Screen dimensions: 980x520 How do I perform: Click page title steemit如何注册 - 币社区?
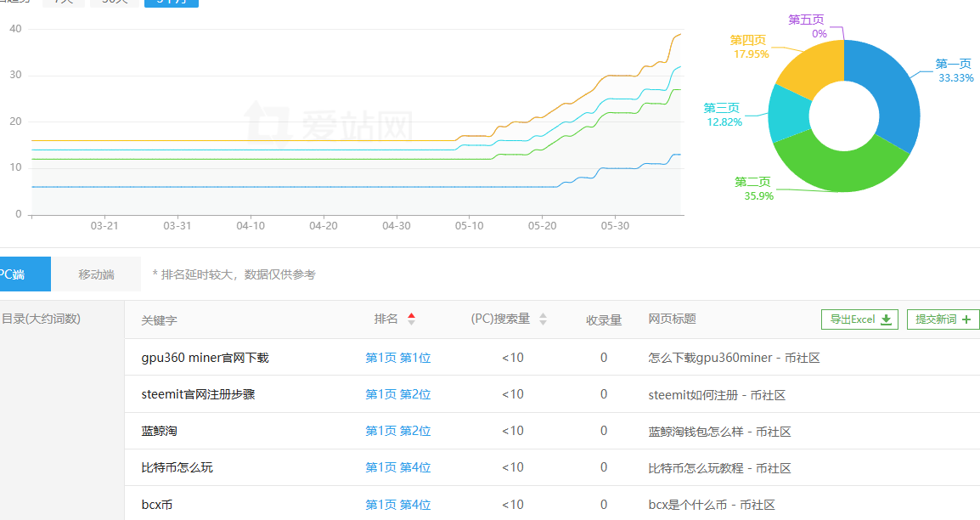coord(717,395)
